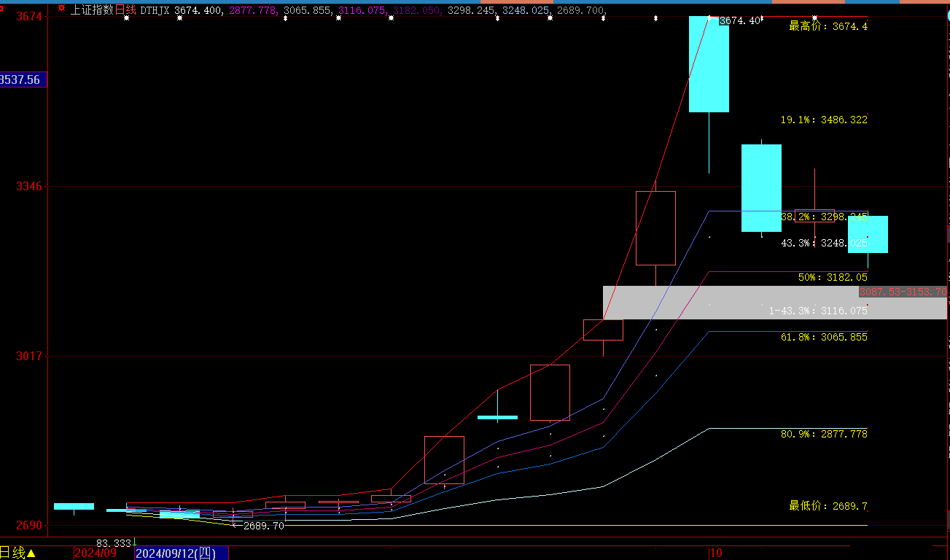This screenshot has height=560, width=950.
Task: Click the 最高价: 3674.4 label
Action: tap(828, 26)
